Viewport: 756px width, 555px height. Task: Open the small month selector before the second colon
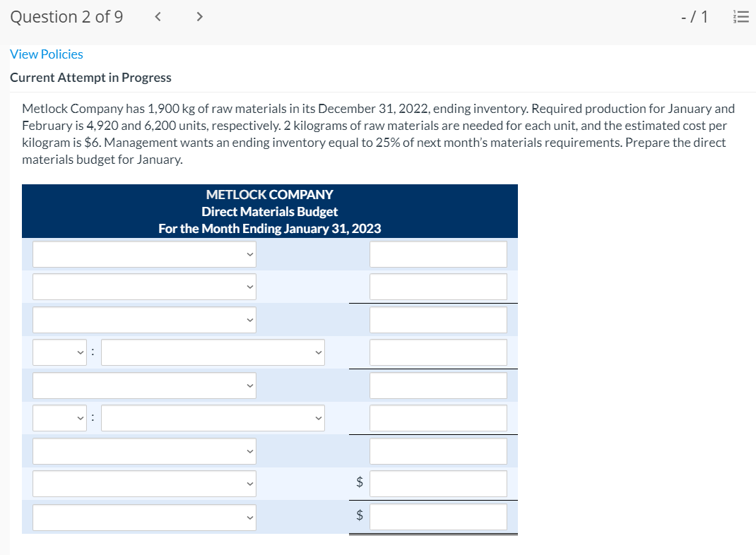point(59,417)
